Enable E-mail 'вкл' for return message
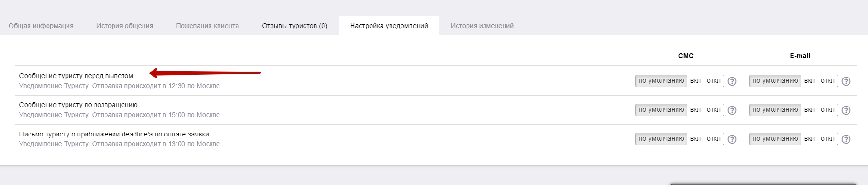Screen dimensions: 868x185 pyautogui.click(x=810, y=110)
